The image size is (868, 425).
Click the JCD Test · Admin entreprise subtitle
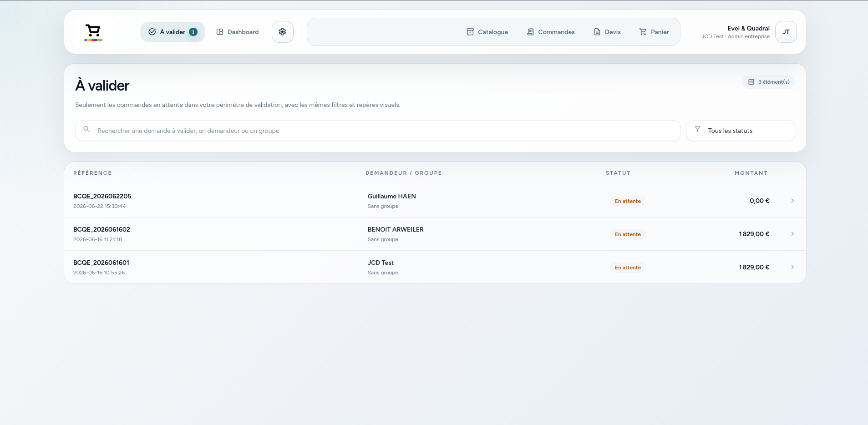736,36
